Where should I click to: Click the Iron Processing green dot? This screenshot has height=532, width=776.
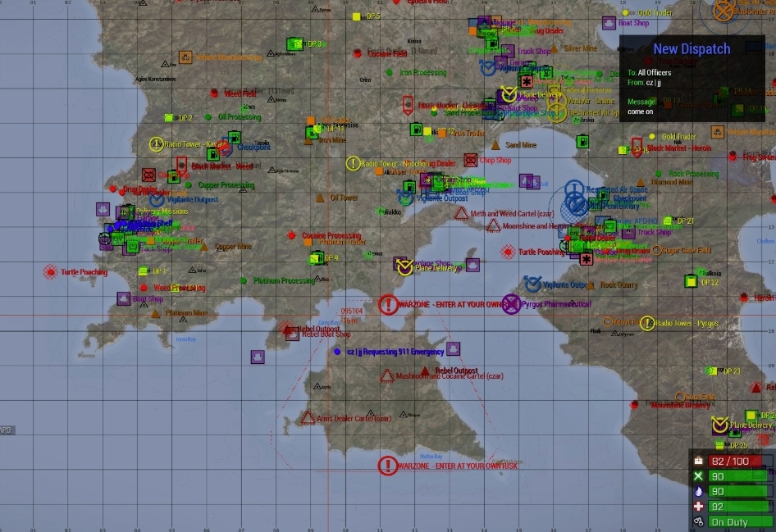pyautogui.click(x=390, y=72)
